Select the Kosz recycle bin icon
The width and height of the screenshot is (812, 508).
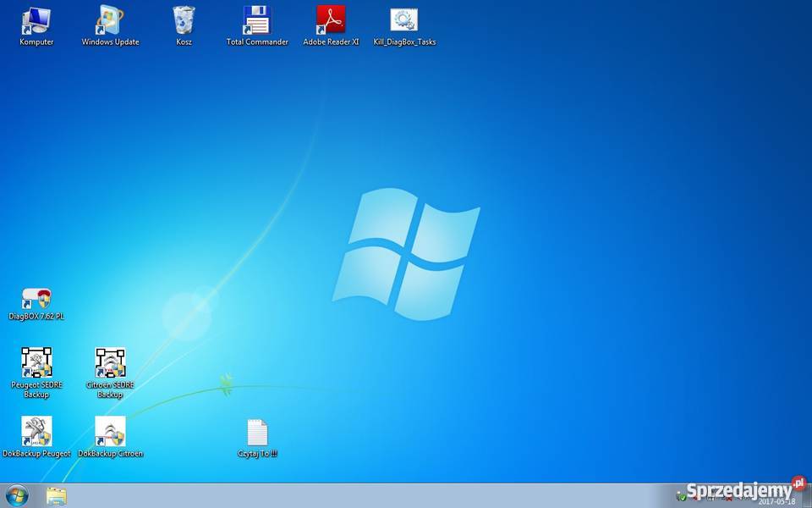pos(184,21)
